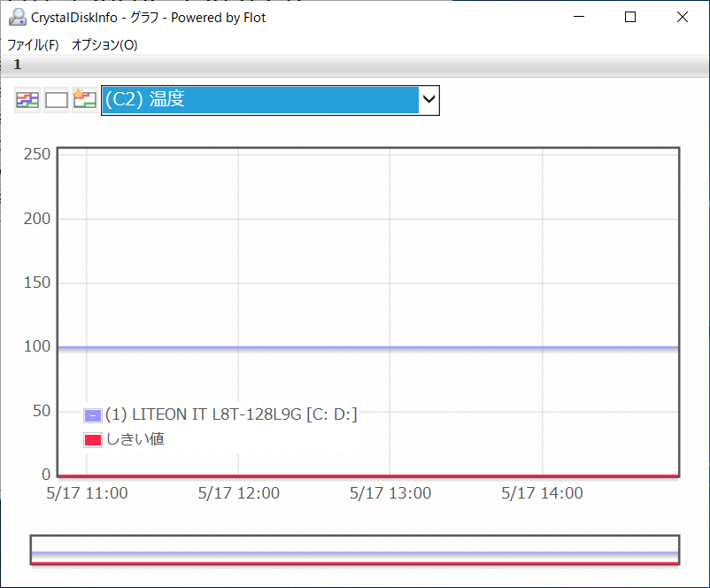Click the overview range selector strip

[355, 550]
